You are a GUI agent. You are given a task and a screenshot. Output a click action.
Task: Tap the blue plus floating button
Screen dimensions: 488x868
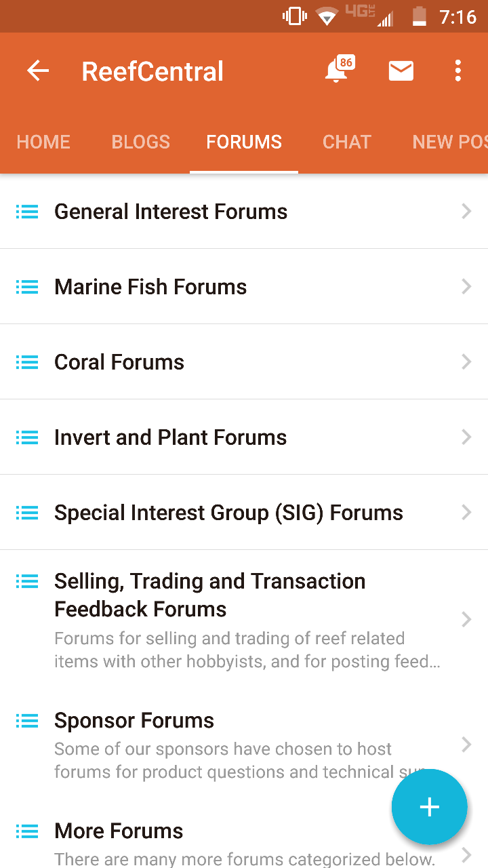[x=429, y=807]
